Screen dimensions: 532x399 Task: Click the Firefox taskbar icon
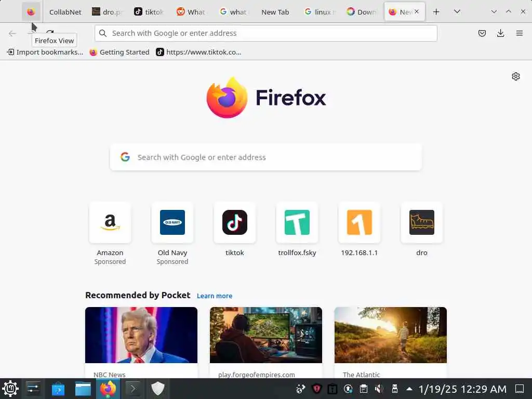click(108, 389)
